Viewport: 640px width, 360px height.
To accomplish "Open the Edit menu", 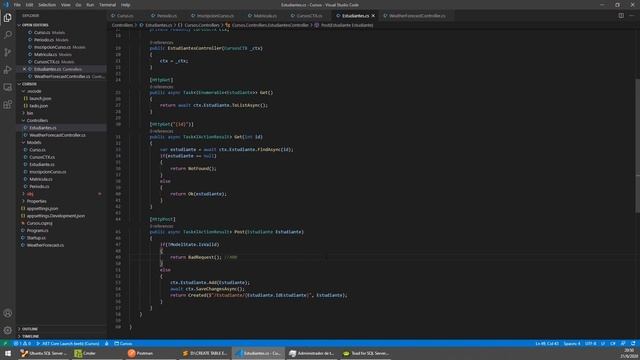I will 29,5.
